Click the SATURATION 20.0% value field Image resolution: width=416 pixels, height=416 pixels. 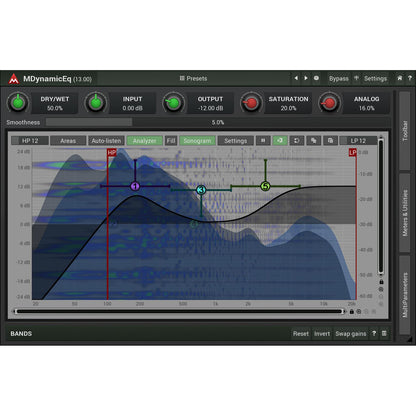[288, 103]
